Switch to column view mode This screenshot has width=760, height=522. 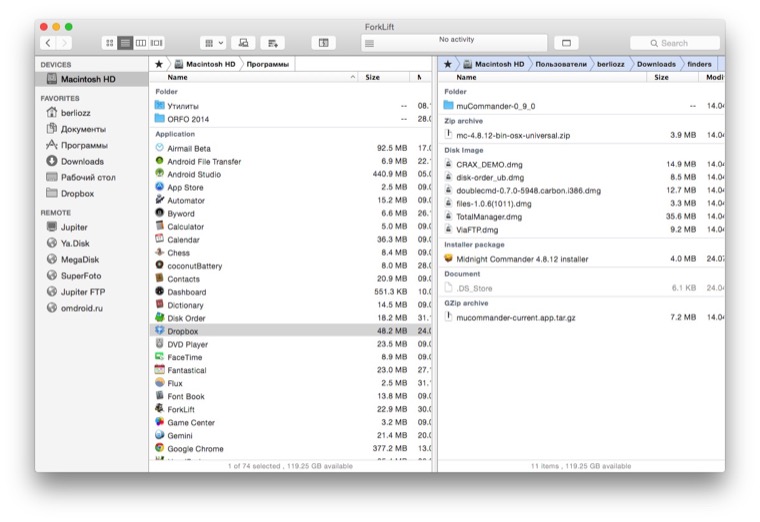click(x=141, y=43)
